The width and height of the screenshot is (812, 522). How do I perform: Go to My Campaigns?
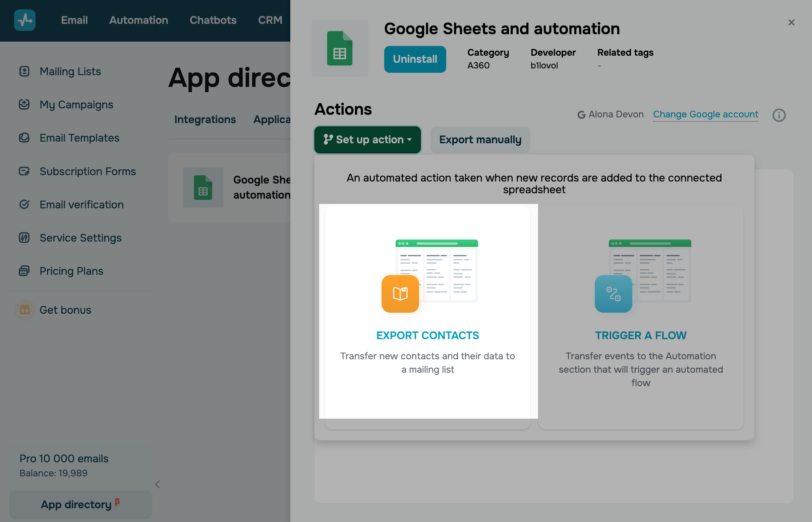click(76, 105)
